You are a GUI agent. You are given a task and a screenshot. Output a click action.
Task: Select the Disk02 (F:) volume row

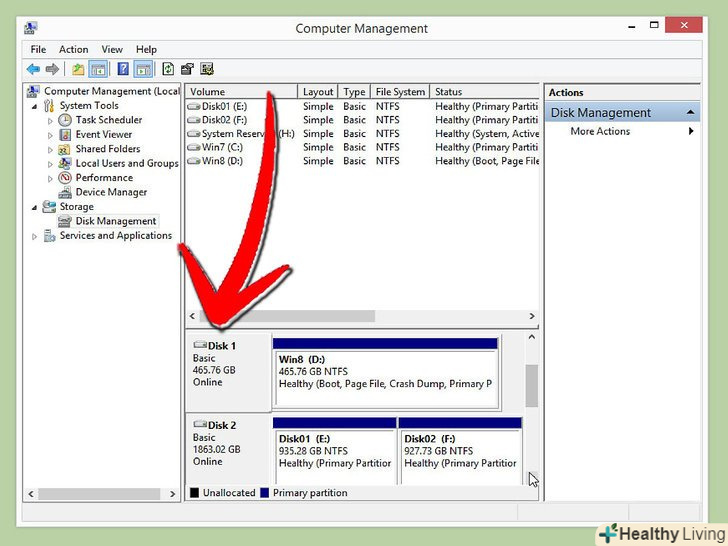(362, 120)
